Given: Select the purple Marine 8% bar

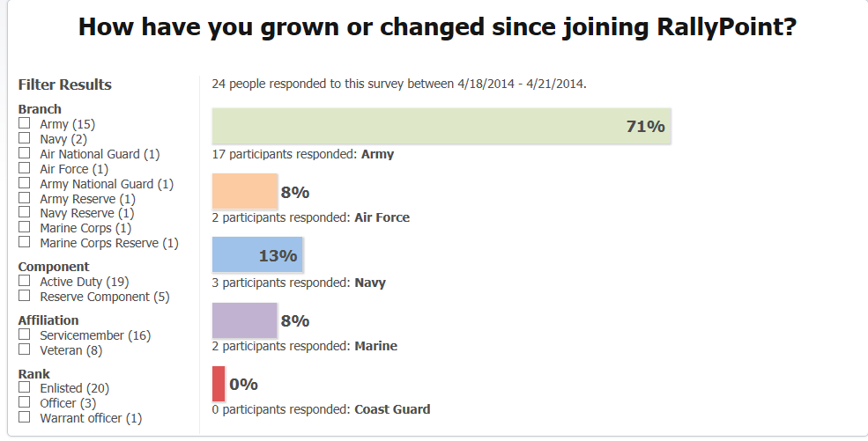Looking at the screenshot, I should (244, 320).
